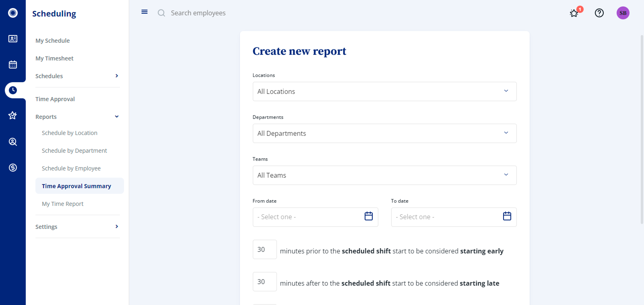
Task: Open the SB user avatar menu
Action: tap(623, 13)
